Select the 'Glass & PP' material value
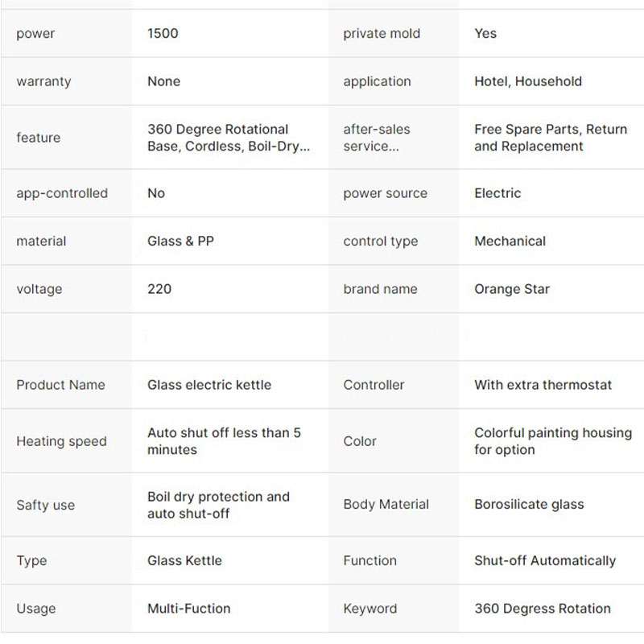 point(180,241)
